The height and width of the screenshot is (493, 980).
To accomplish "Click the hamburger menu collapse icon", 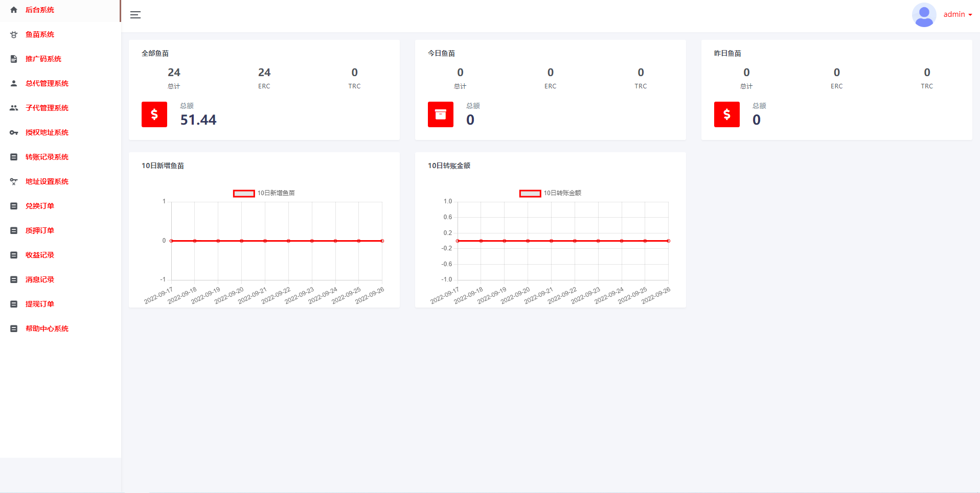I will (x=135, y=15).
